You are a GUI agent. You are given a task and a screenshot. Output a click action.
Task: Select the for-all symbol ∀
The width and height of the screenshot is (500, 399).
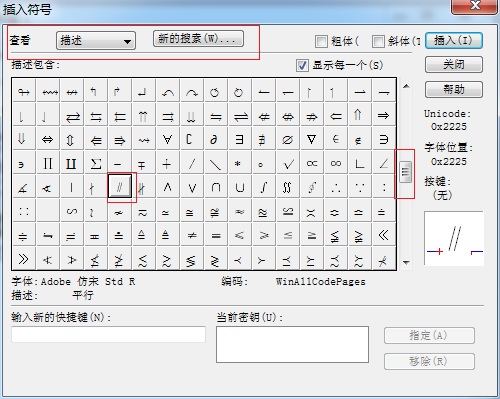pyautogui.click(x=168, y=139)
